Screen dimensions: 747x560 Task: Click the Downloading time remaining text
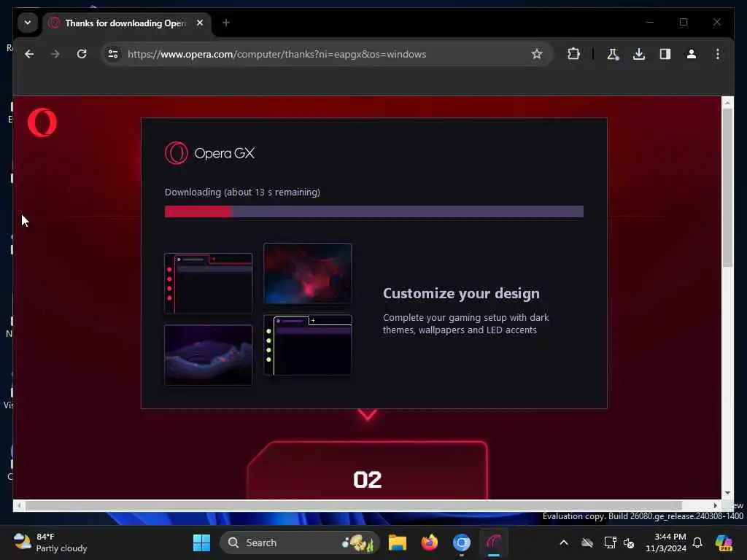242,192
